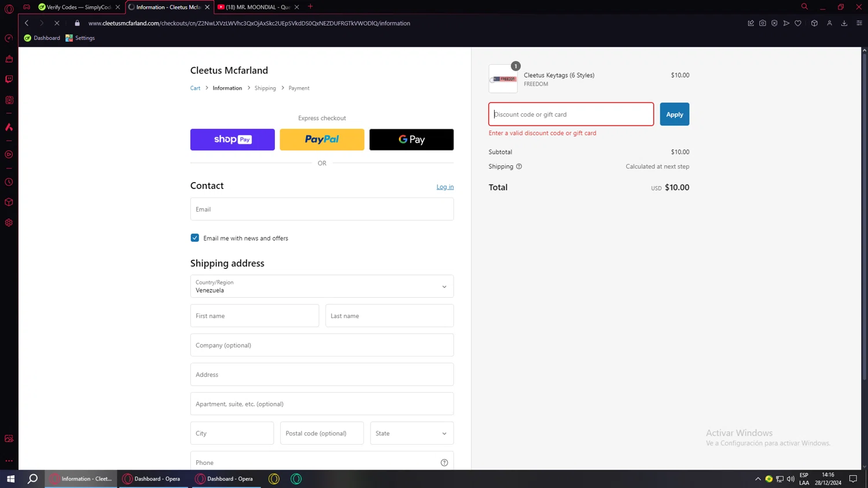Open ad blocker shield icon

pos(774,23)
